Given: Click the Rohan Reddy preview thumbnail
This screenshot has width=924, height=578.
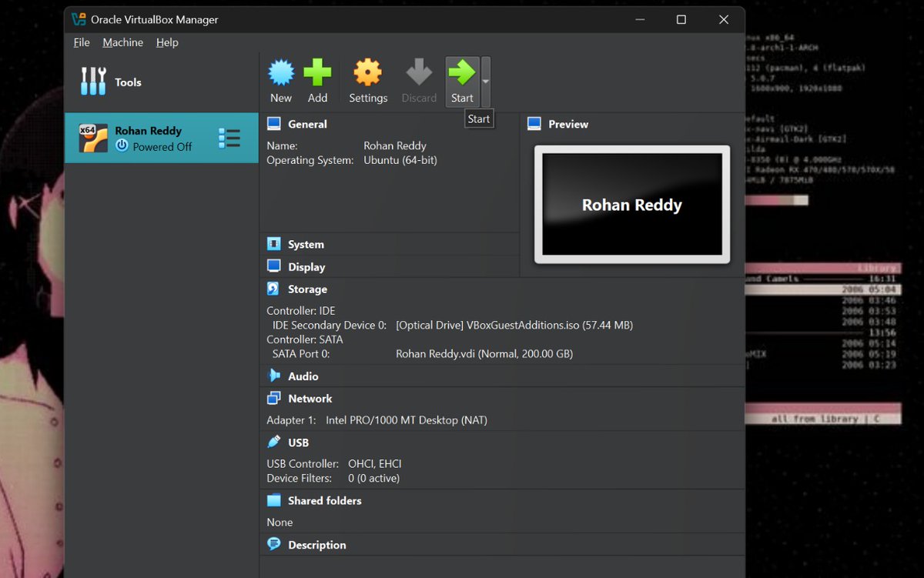Looking at the screenshot, I should 632,204.
